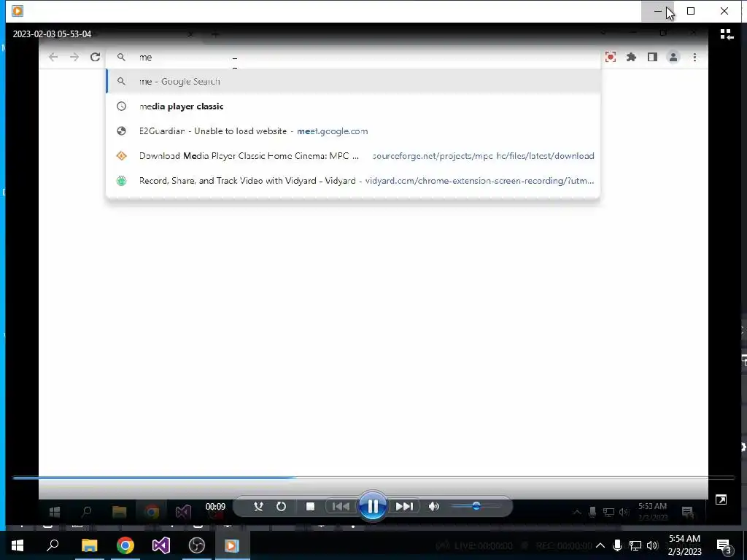
Task: Click the Windows Media Player title bar icon
Action: (18, 10)
